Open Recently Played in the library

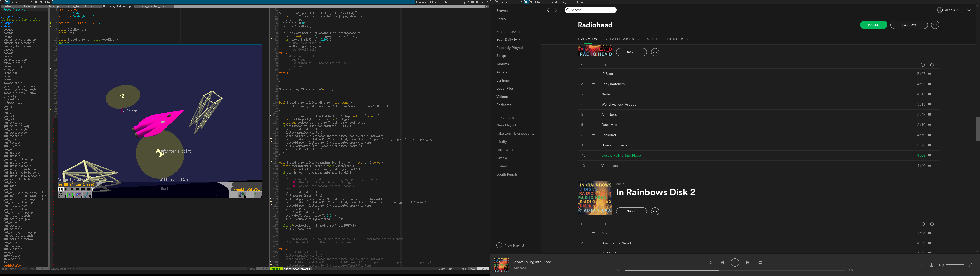(x=509, y=48)
